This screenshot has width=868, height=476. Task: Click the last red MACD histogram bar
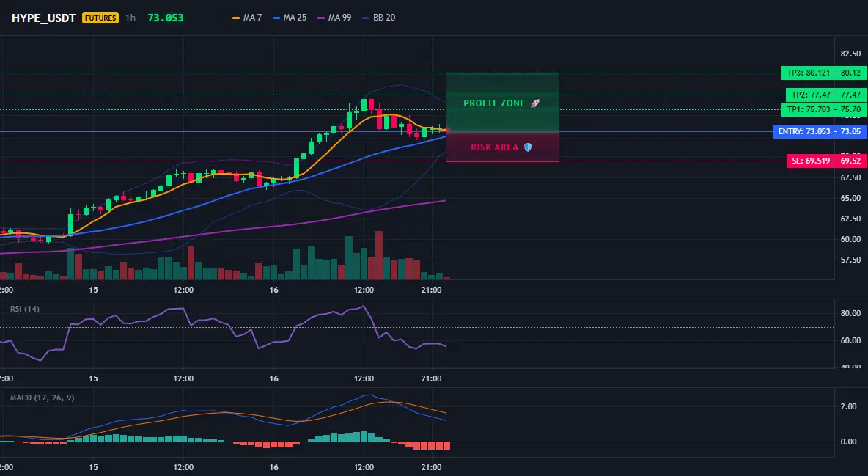(446, 445)
